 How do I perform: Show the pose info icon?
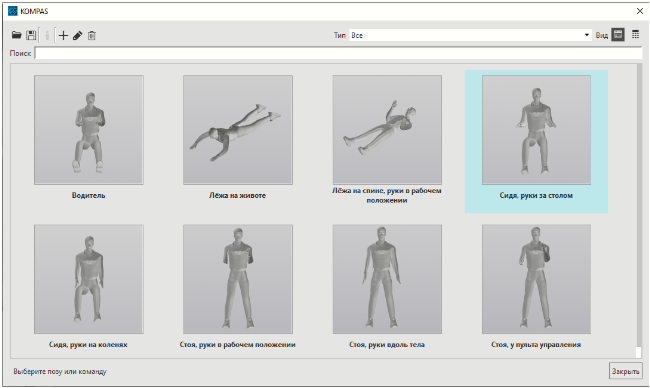(47, 36)
